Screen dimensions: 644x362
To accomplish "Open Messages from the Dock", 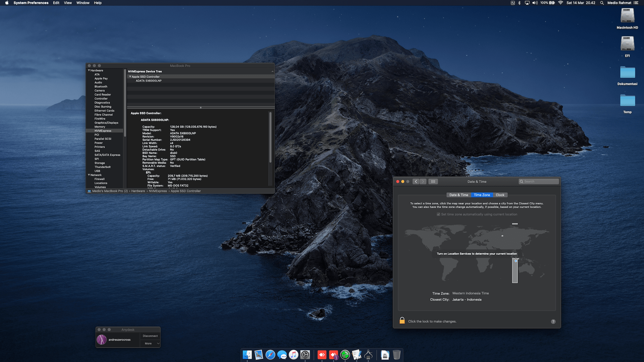I will (x=282, y=355).
